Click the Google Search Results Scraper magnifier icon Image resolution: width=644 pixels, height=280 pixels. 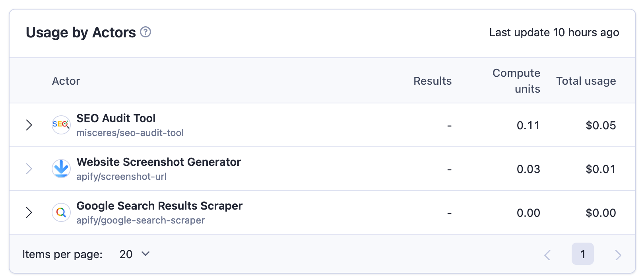click(x=61, y=212)
